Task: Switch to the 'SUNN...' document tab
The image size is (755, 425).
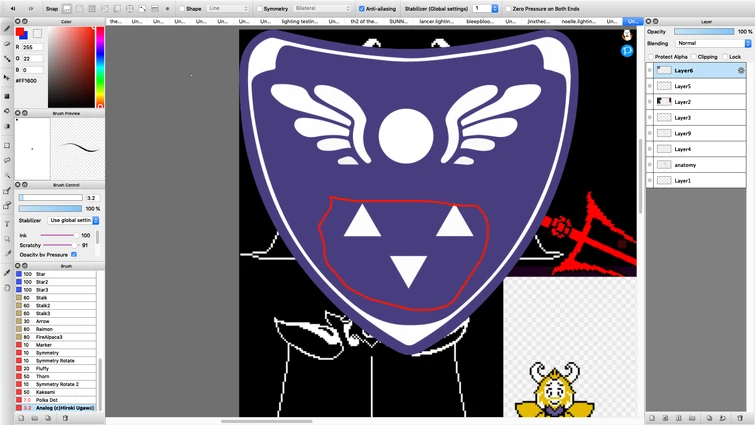Action: (398, 21)
